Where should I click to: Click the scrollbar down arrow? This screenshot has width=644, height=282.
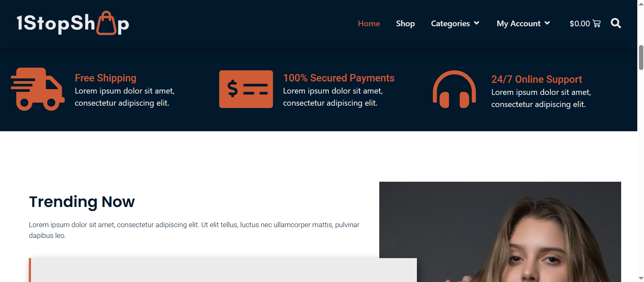point(641,278)
